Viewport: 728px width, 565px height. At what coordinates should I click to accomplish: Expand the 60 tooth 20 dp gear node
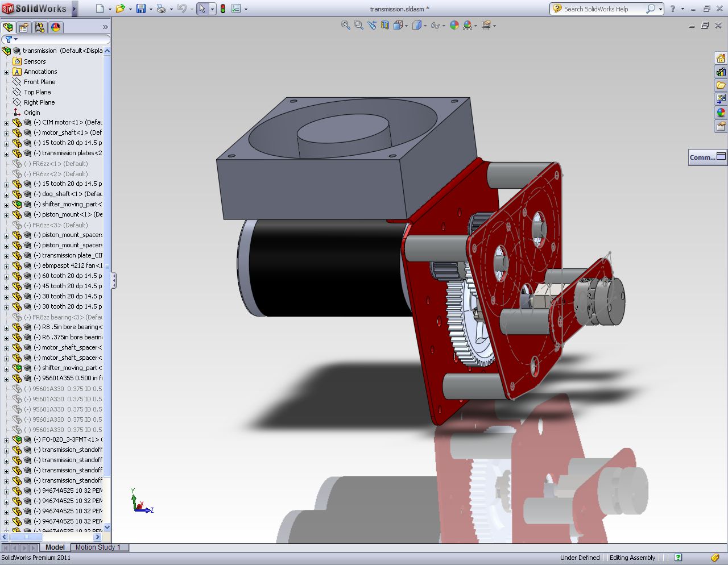(6, 276)
